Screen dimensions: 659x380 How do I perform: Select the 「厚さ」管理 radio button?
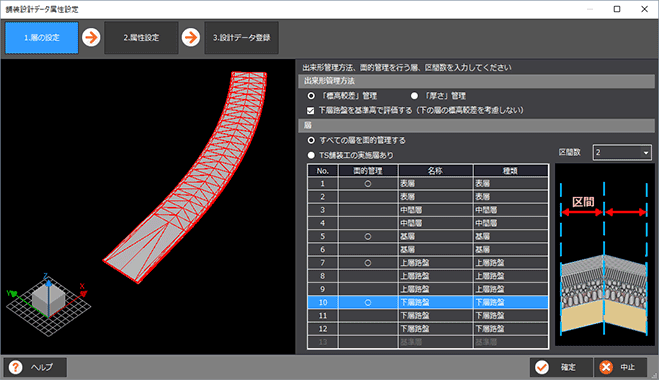coord(414,96)
